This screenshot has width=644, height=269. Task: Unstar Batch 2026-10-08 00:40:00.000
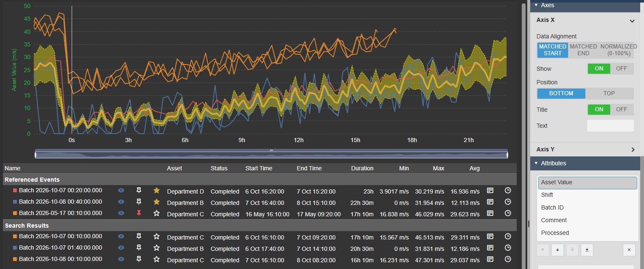(x=156, y=202)
